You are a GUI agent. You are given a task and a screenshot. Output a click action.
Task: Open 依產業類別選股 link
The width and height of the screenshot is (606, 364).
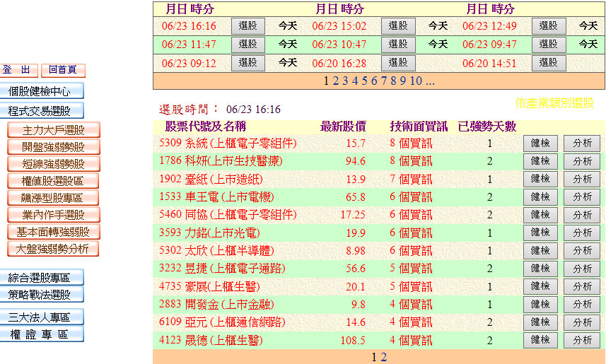coord(554,103)
